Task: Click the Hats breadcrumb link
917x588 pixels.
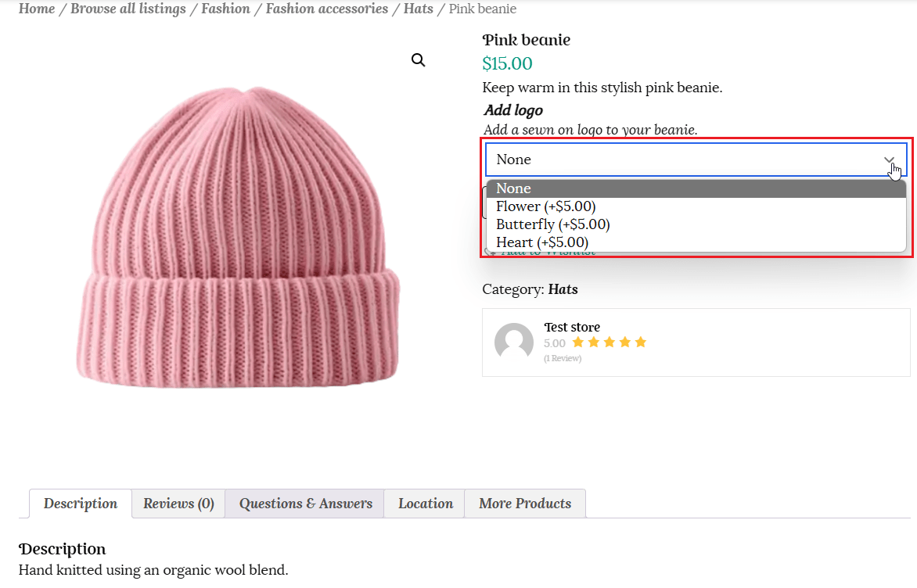Action: [418, 9]
